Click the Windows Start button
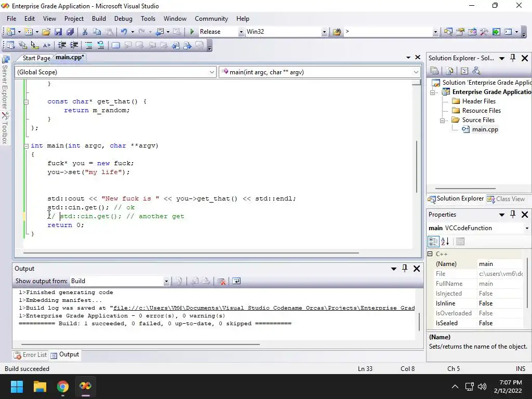The image size is (532, 399). coord(17,387)
